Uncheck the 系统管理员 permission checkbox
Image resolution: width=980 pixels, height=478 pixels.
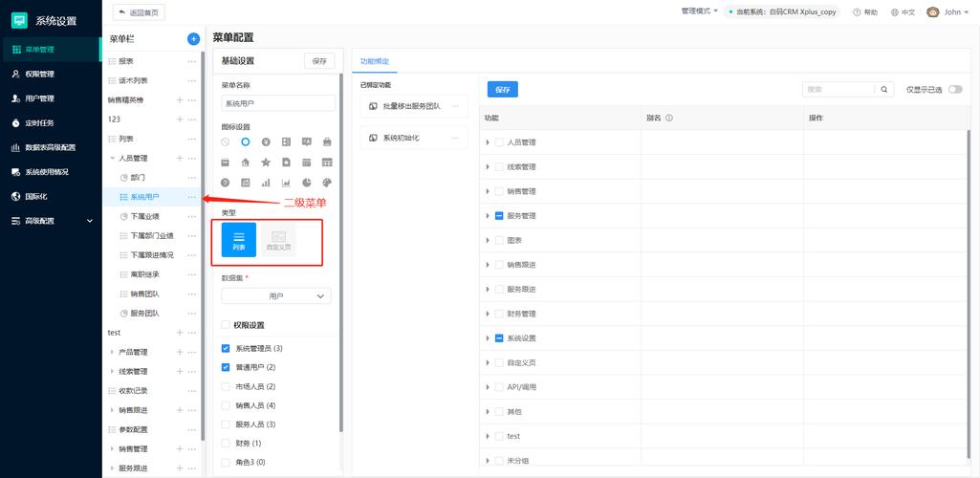click(x=226, y=349)
